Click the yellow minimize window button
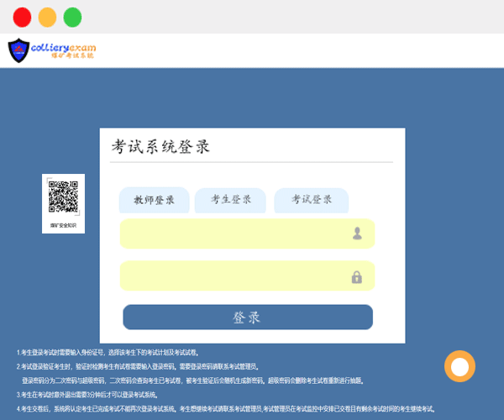 [x=48, y=17]
